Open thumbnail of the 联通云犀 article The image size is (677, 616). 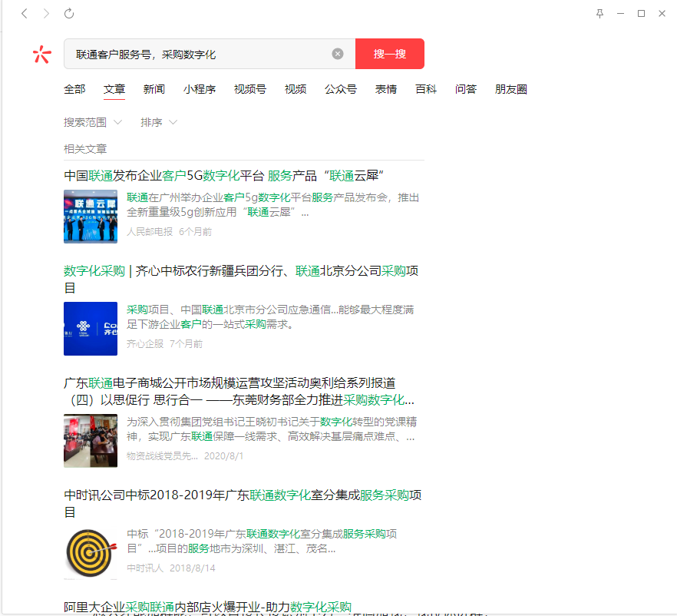click(x=91, y=217)
